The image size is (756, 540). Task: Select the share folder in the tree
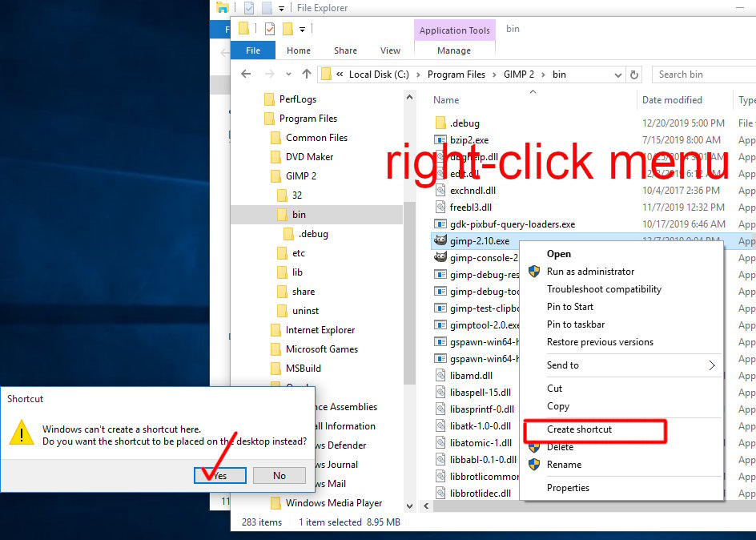[304, 292]
